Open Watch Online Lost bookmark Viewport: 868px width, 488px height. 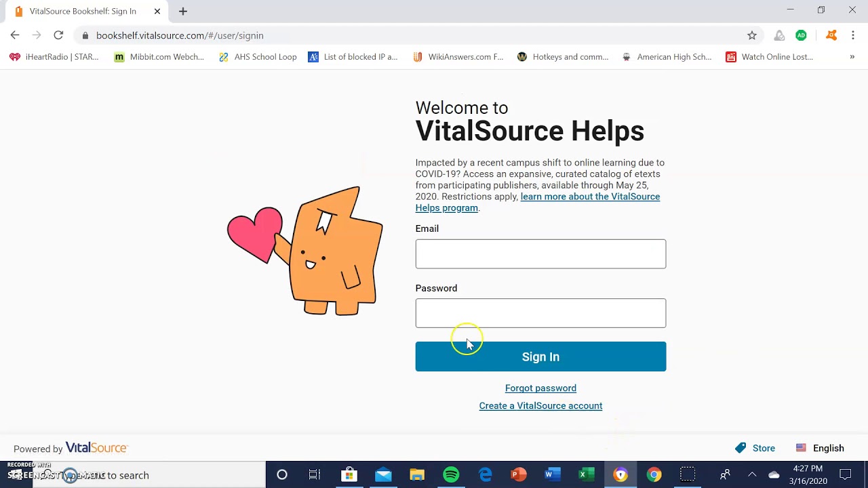click(770, 57)
